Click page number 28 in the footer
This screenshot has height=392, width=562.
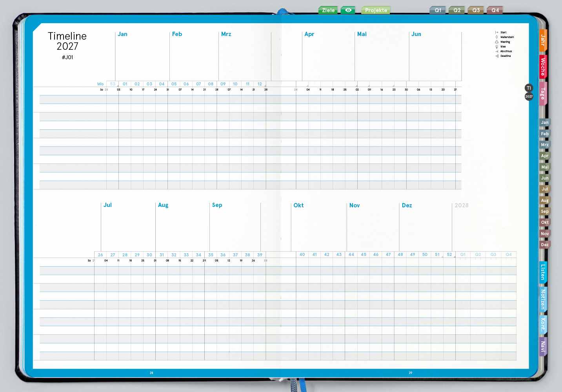pyautogui.click(x=151, y=373)
